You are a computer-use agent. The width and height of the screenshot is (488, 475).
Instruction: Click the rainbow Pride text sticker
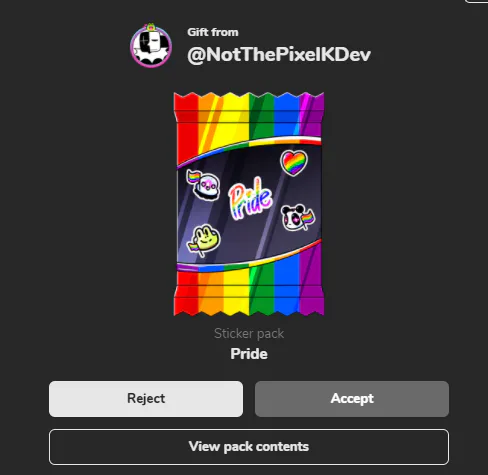point(250,199)
